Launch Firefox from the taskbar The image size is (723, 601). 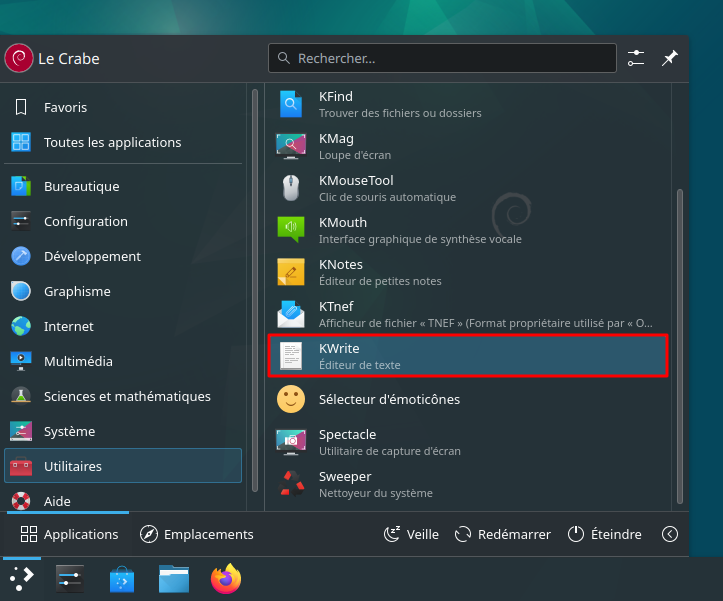click(x=226, y=578)
